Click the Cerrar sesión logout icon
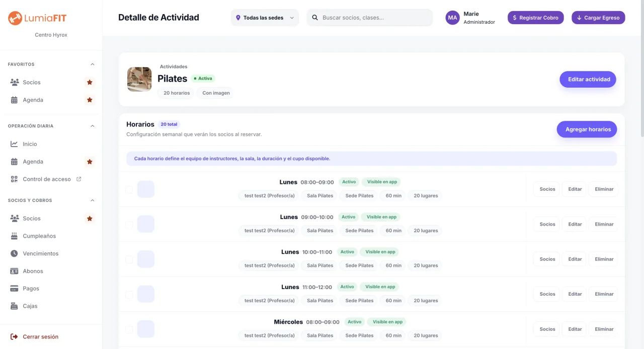 click(14, 336)
